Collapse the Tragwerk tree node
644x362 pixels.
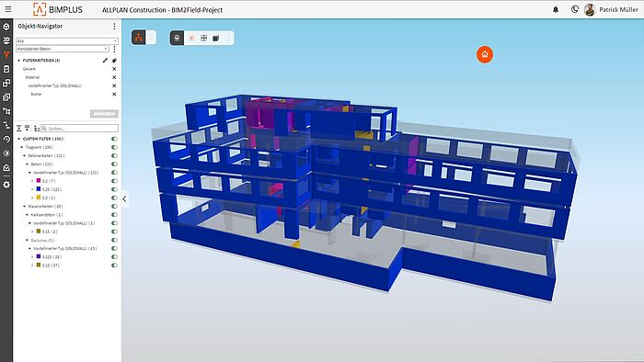22,147
